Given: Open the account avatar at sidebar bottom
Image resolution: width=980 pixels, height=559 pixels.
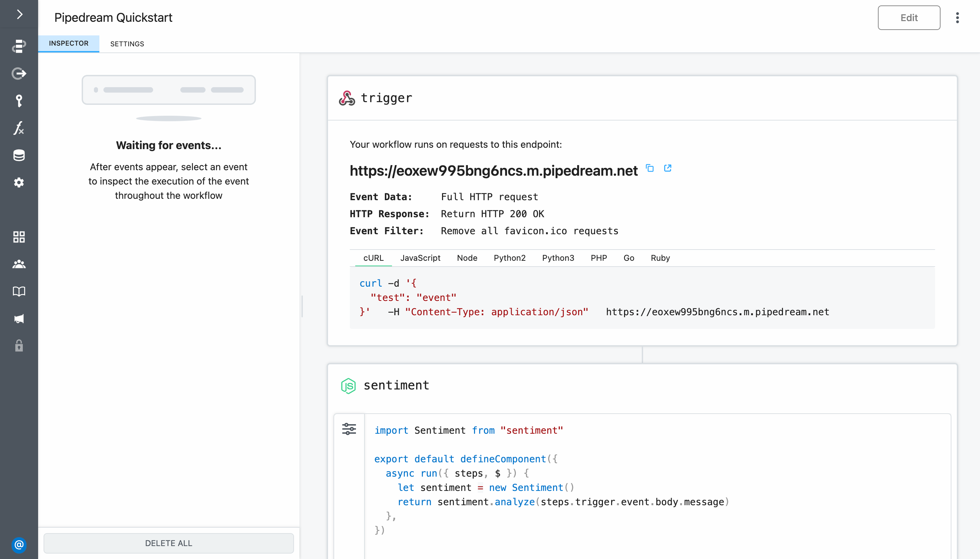Looking at the screenshot, I should tap(19, 544).
